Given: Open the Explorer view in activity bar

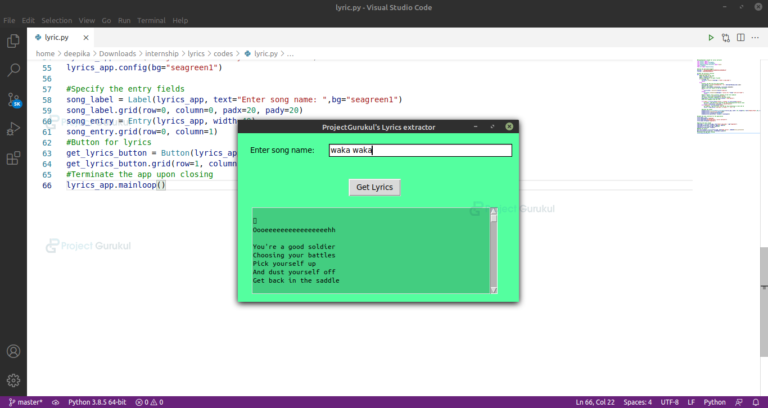Looking at the screenshot, I should tap(13, 41).
